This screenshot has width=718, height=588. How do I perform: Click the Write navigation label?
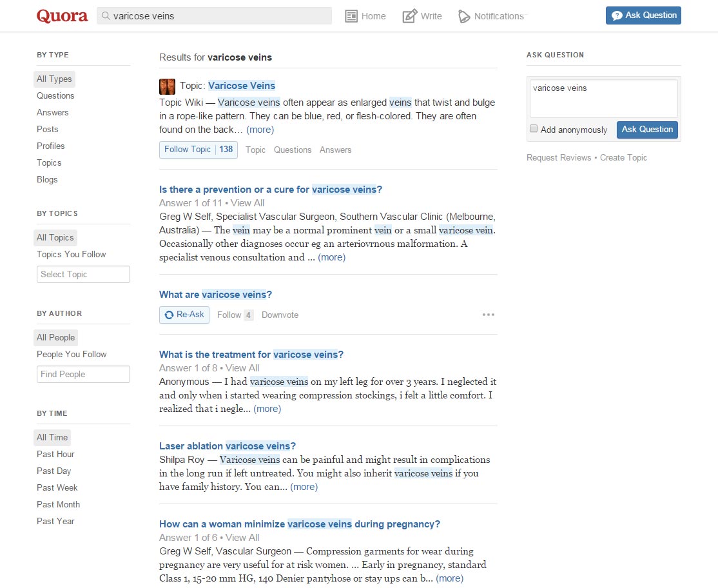point(431,17)
